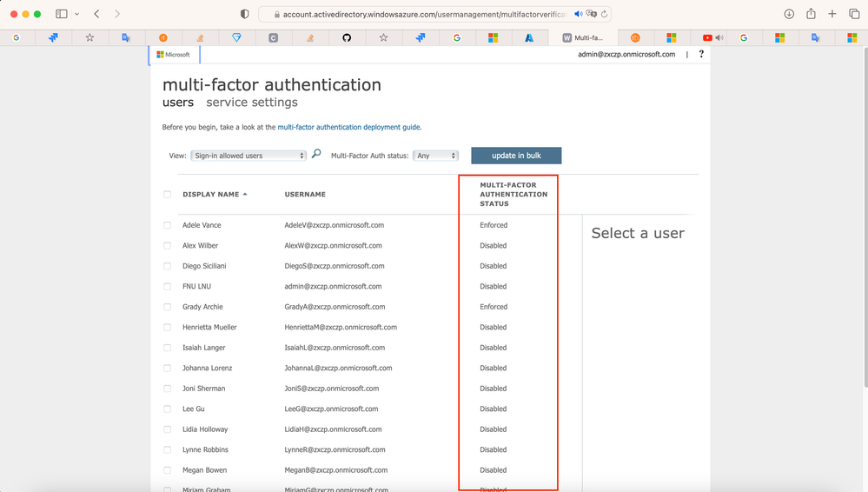Screen dimensions: 868x492
Task: Open the Multi-Factor Auth status dropdown
Action: (435, 156)
